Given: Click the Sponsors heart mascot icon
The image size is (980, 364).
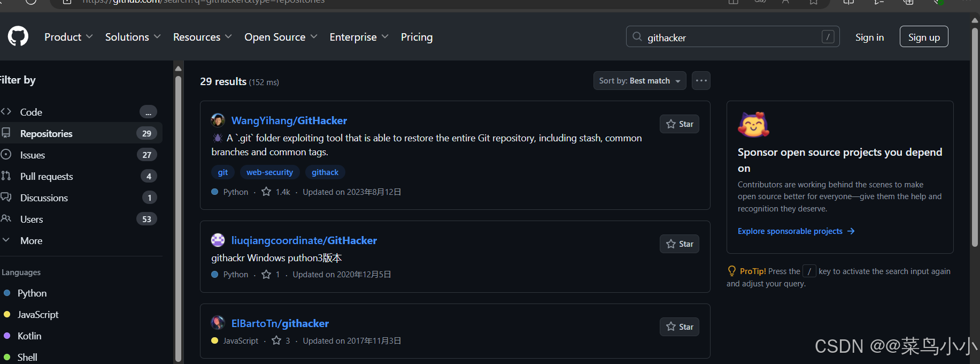Looking at the screenshot, I should point(753,125).
